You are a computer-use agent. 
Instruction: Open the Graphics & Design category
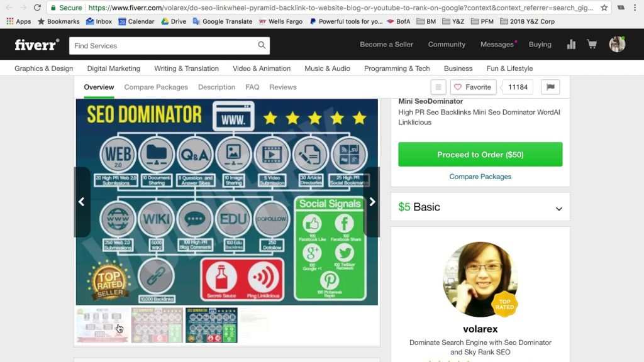pos(43,69)
